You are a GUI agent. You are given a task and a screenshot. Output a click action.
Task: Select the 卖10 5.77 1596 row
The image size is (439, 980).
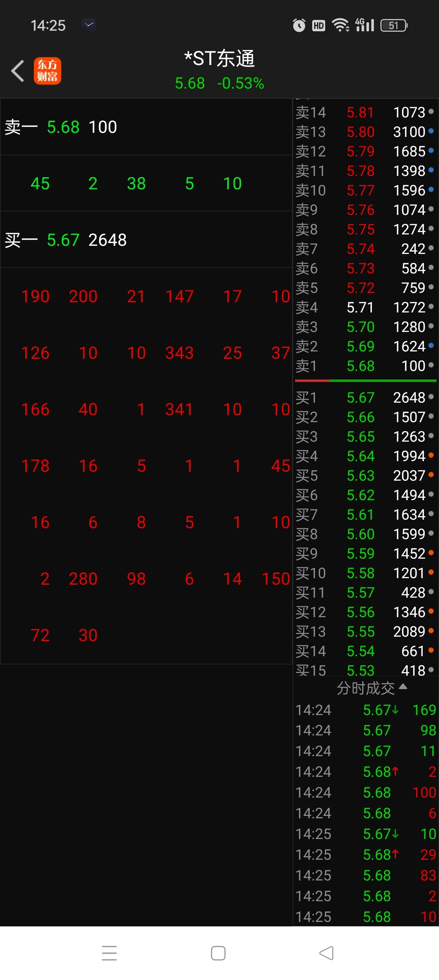(x=365, y=190)
